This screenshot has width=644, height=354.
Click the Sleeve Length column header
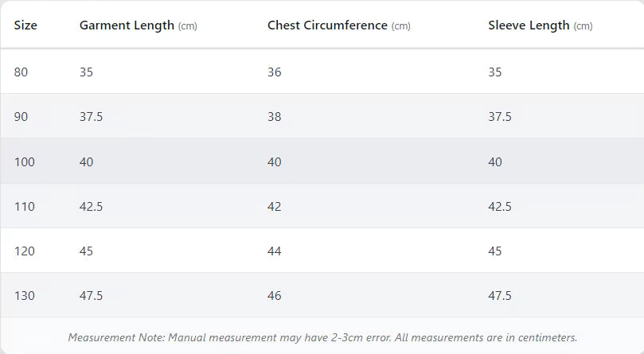pyautogui.click(x=540, y=26)
